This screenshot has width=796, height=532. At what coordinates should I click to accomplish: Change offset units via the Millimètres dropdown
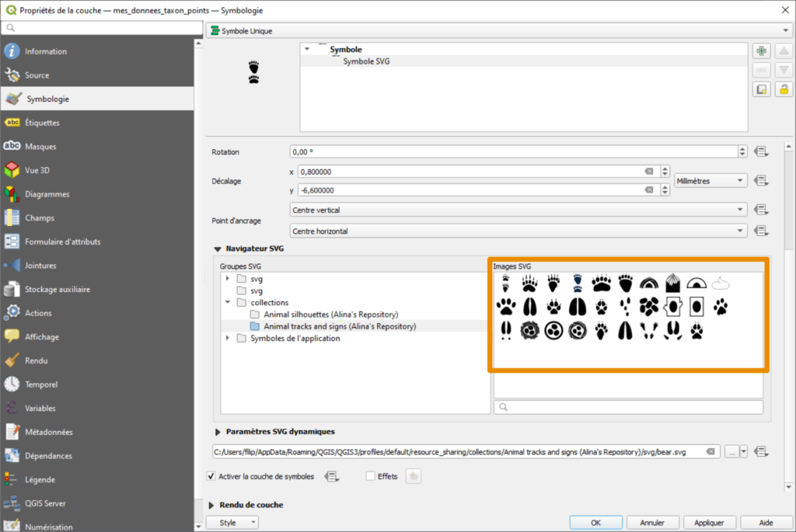710,179
